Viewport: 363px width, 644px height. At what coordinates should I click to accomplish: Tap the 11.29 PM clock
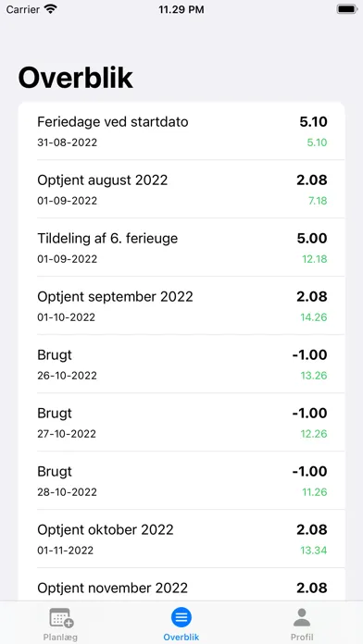[x=181, y=10]
